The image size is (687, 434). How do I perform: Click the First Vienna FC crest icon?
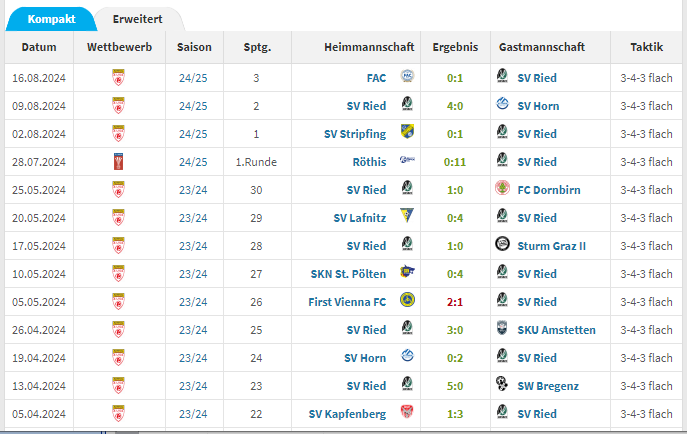[407, 301]
